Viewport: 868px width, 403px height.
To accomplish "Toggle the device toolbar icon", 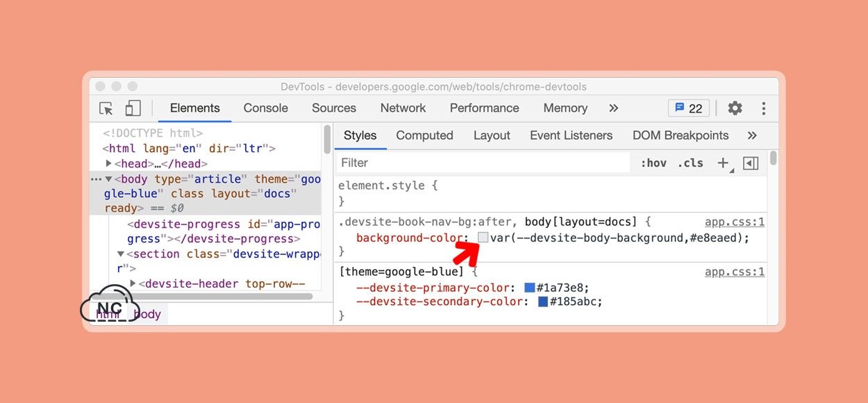I will coord(133,108).
